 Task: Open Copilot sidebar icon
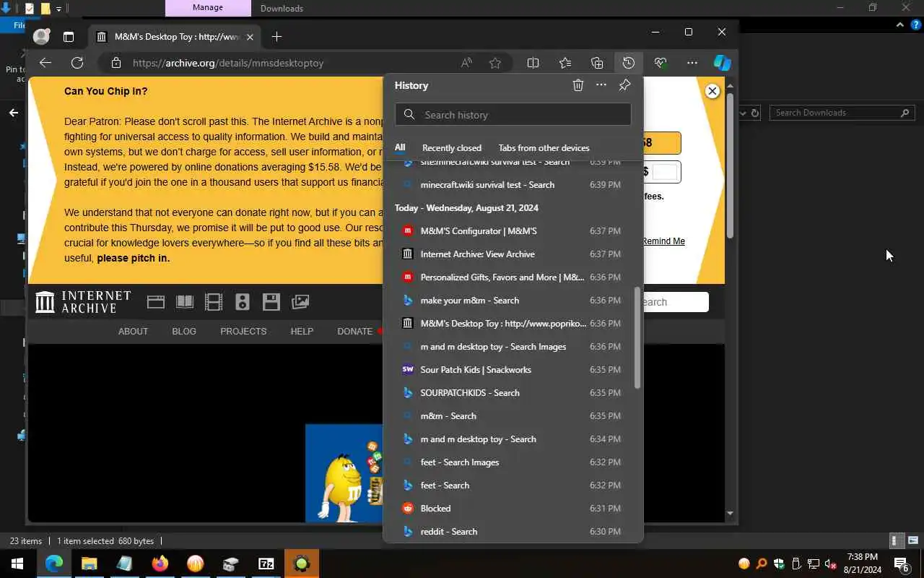coord(723,63)
